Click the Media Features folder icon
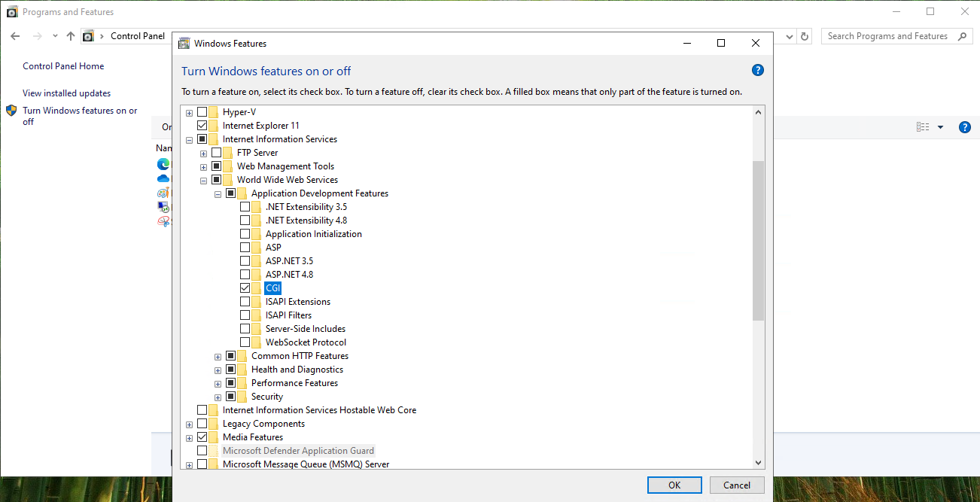980x502 pixels. pyautogui.click(x=214, y=437)
